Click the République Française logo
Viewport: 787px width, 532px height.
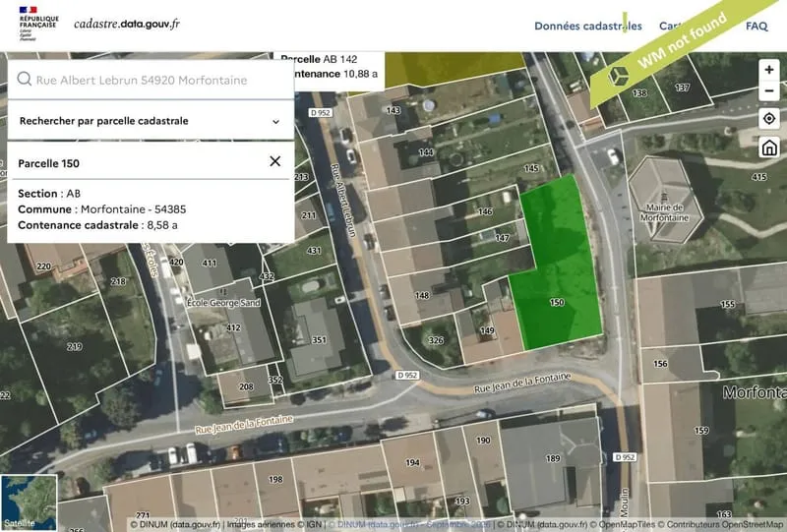38,23
